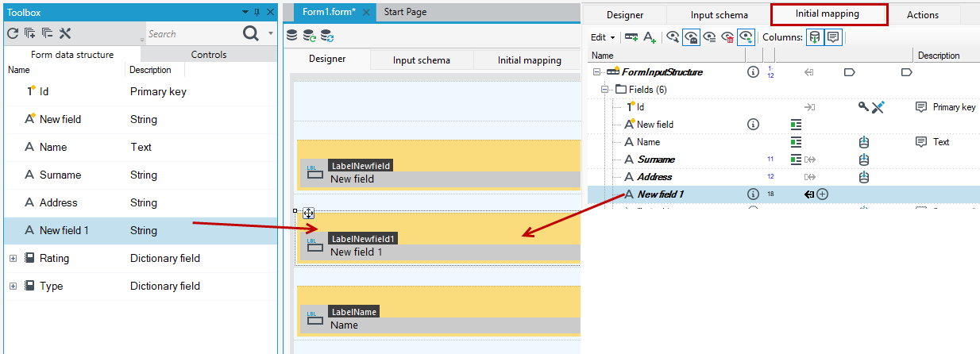
Task: Toggle the Description comment column button
Action: coord(833,37)
